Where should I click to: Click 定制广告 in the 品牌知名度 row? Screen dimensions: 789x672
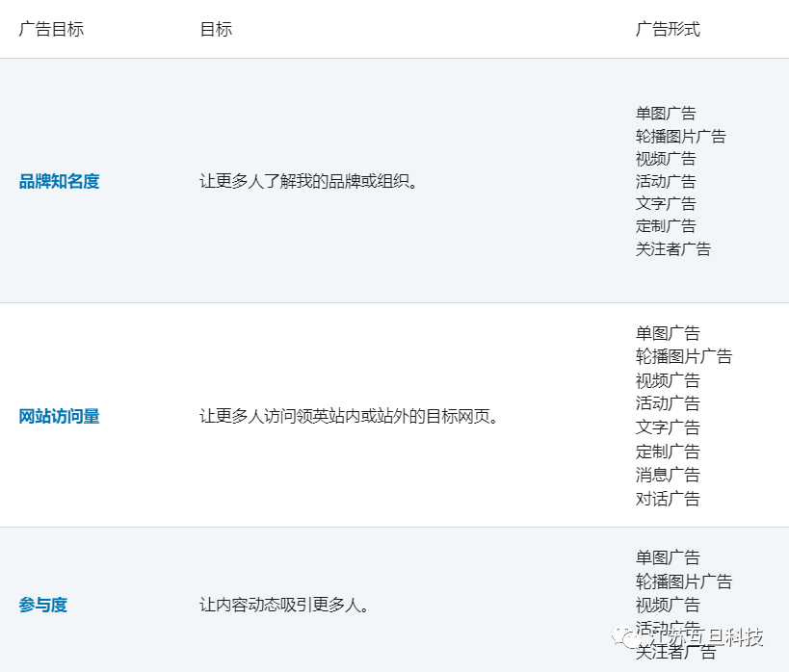(666, 226)
